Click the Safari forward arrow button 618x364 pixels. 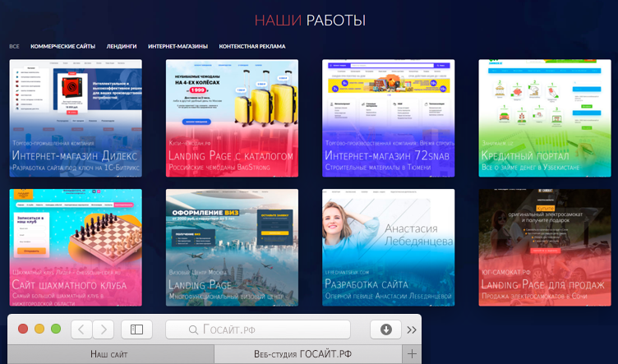103,329
